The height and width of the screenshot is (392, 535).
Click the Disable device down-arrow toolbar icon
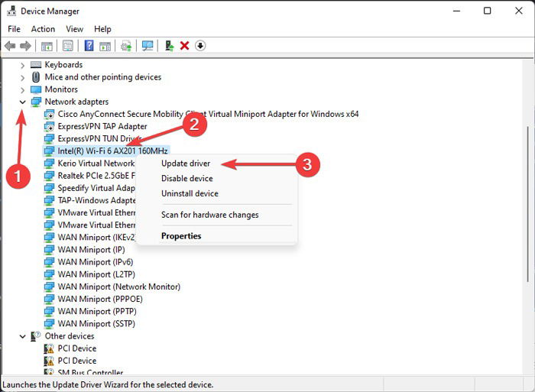200,46
